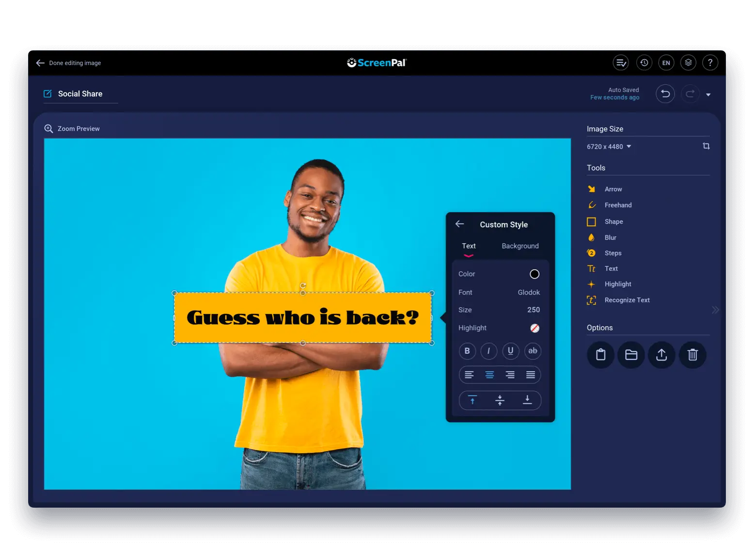
Task: Expand the redo options dropdown arrow
Action: click(709, 94)
